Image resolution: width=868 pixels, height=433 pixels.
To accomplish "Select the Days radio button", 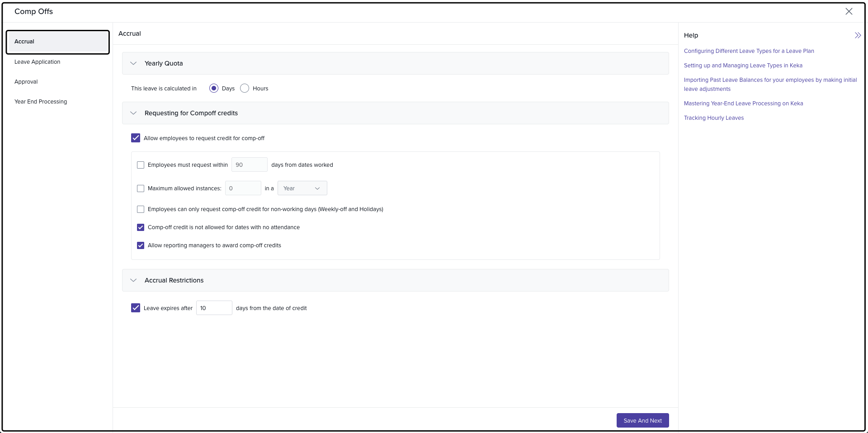I will point(214,89).
